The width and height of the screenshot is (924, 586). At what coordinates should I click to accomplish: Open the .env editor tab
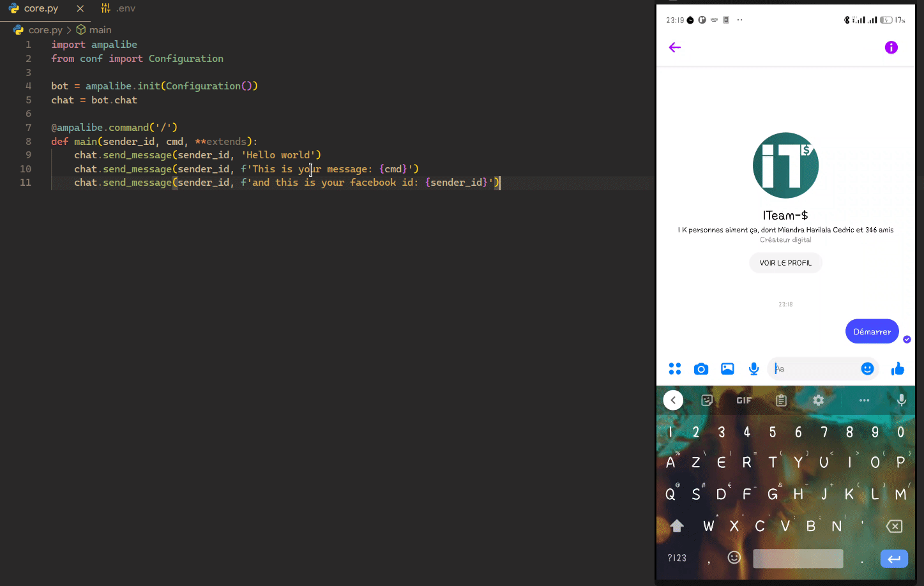click(x=119, y=8)
